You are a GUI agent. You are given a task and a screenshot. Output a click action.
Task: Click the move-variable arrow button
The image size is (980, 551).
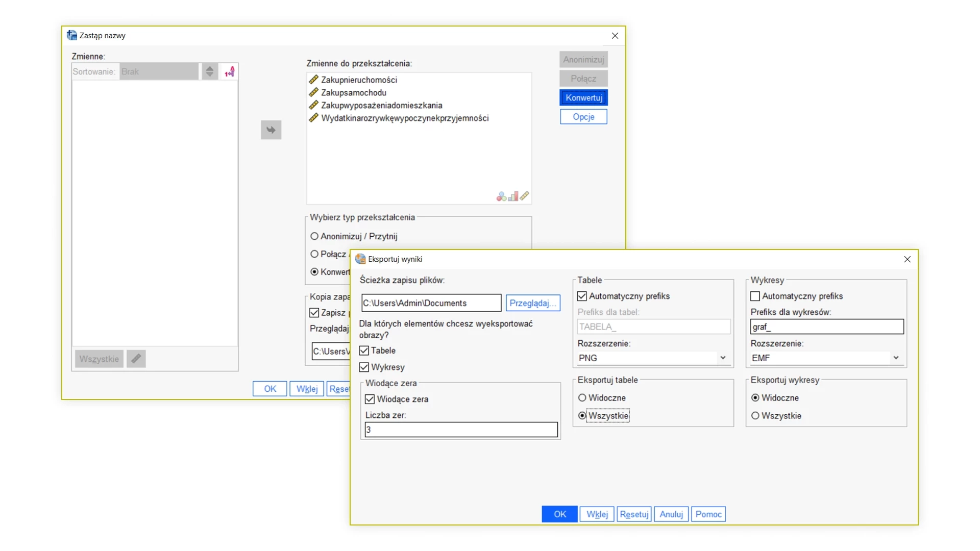[271, 130]
